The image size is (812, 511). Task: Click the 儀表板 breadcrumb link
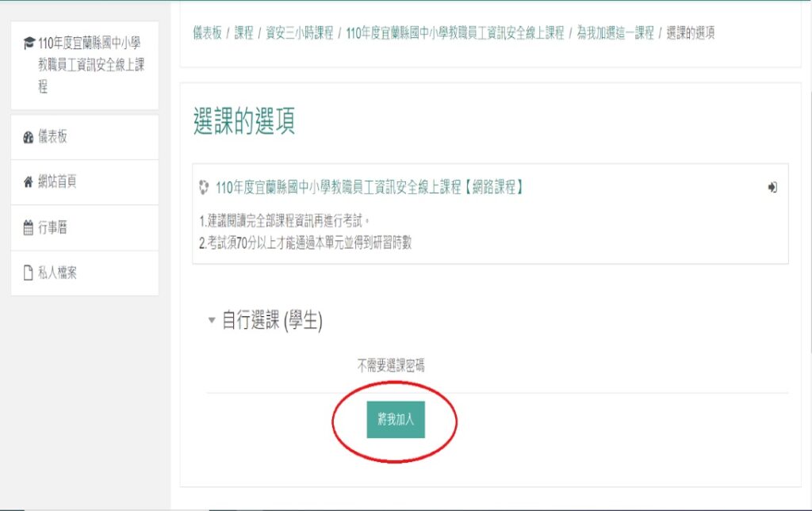(x=207, y=33)
